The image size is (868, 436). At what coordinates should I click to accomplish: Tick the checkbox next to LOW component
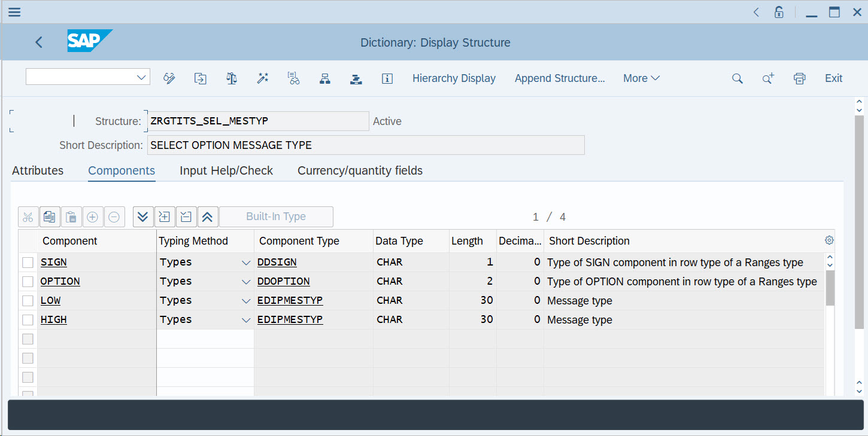click(x=28, y=301)
